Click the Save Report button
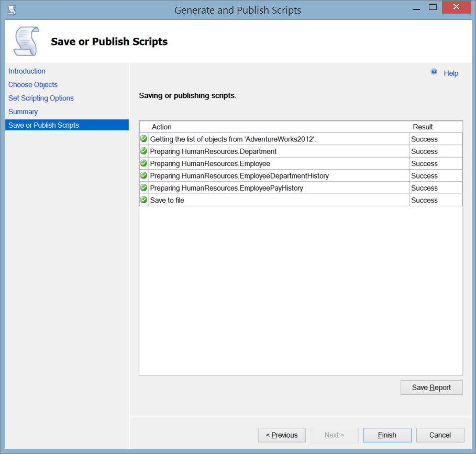476x454 pixels. 431,387
